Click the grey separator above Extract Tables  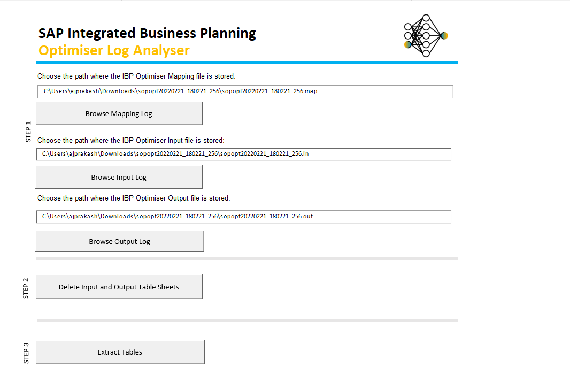pyautogui.click(x=247, y=321)
